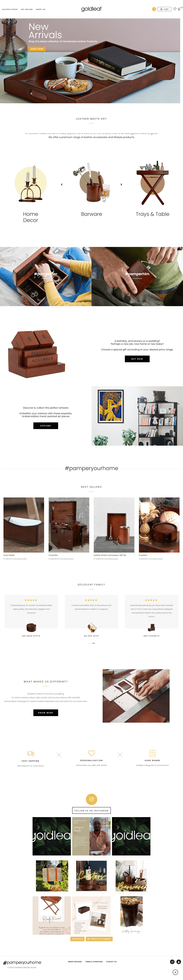Screen dimensions: 183x980
Task: Click the yellow circular icon beside Login
Action: (x=154, y=9)
